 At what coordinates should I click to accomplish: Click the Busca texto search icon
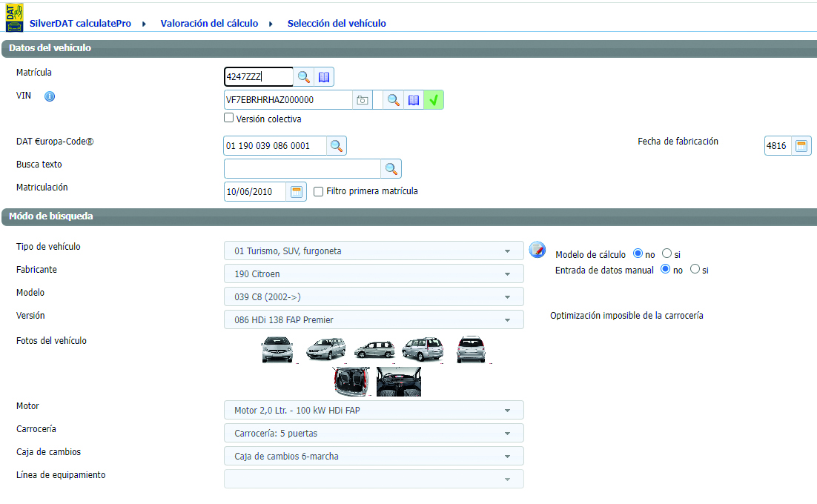pos(391,169)
